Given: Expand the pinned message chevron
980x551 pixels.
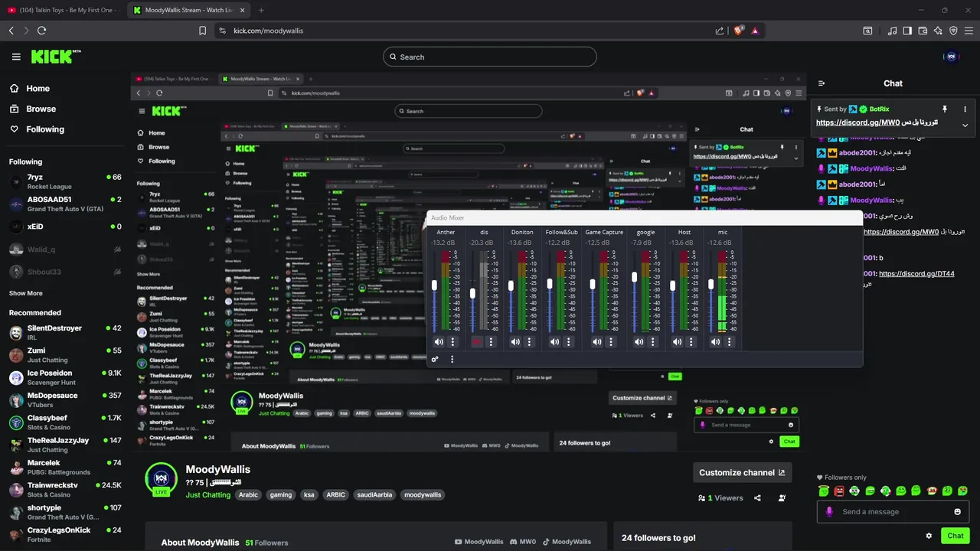Looking at the screenshot, I should pyautogui.click(x=965, y=125).
